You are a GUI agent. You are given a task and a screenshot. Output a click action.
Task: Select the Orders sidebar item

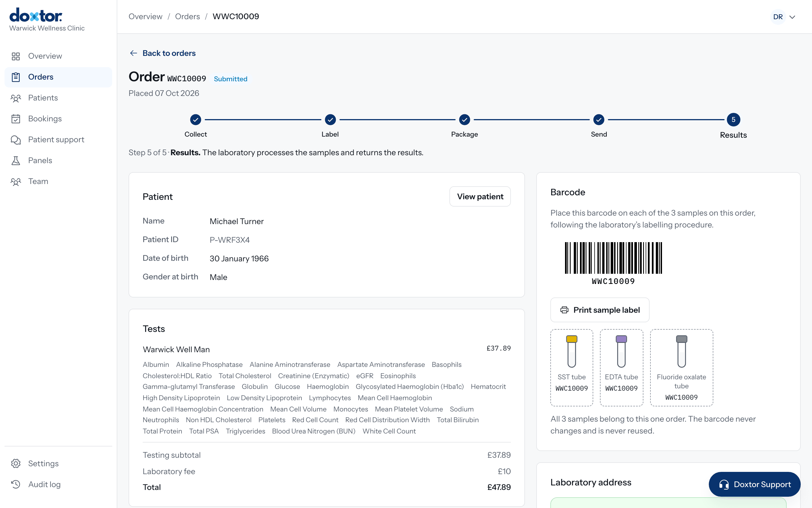pyautogui.click(x=58, y=77)
